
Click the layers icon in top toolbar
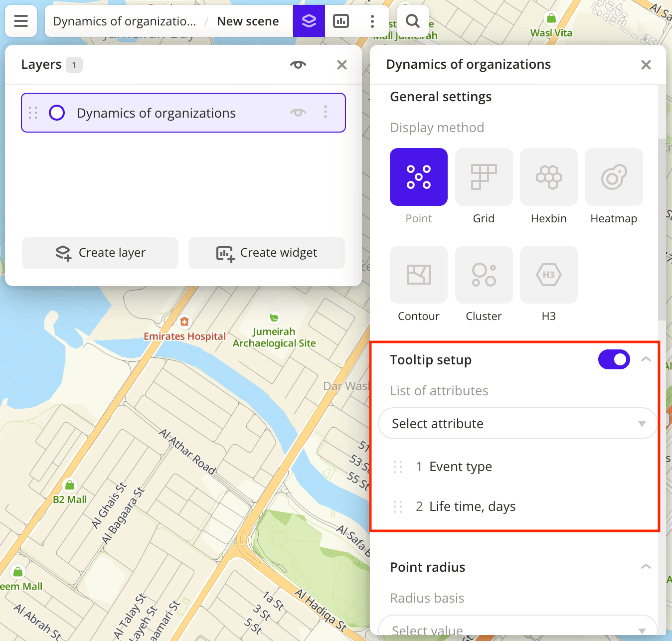(309, 21)
